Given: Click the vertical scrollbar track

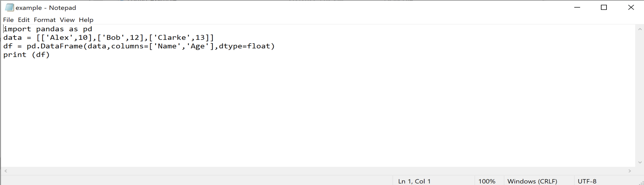Looking at the screenshot, I should click(640, 96).
